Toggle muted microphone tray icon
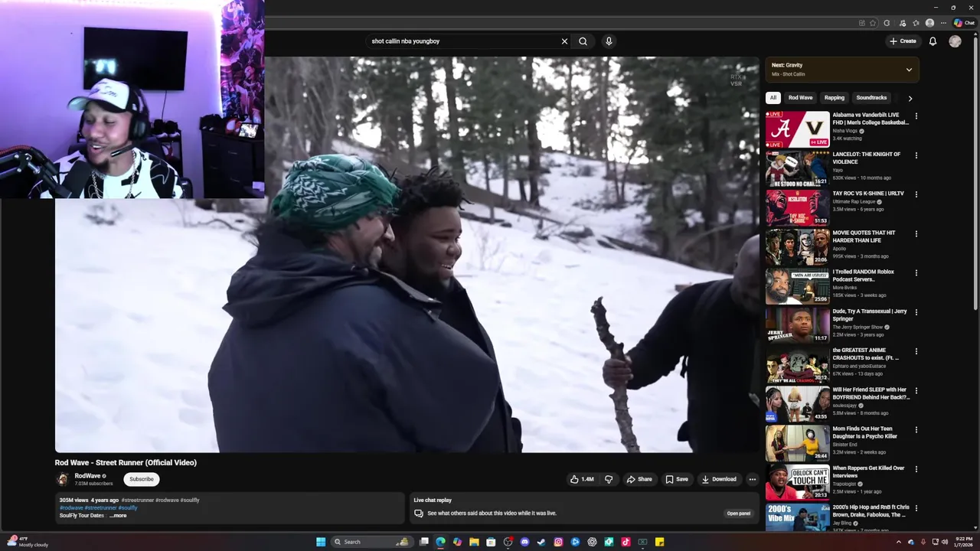This screenshot has height=551, width=980. tap(923, 542)
